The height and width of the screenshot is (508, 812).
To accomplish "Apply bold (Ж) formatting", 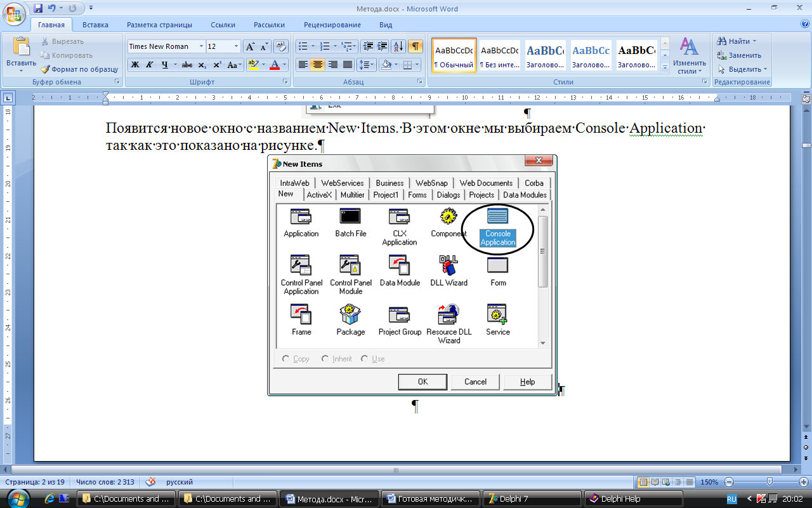I will [135, 65].
